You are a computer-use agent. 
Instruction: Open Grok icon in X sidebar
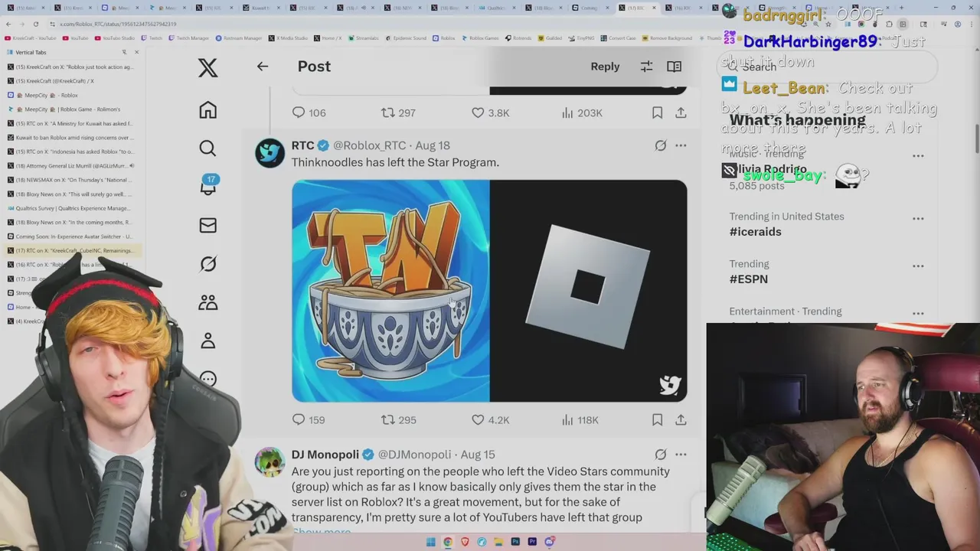point(207,264)
